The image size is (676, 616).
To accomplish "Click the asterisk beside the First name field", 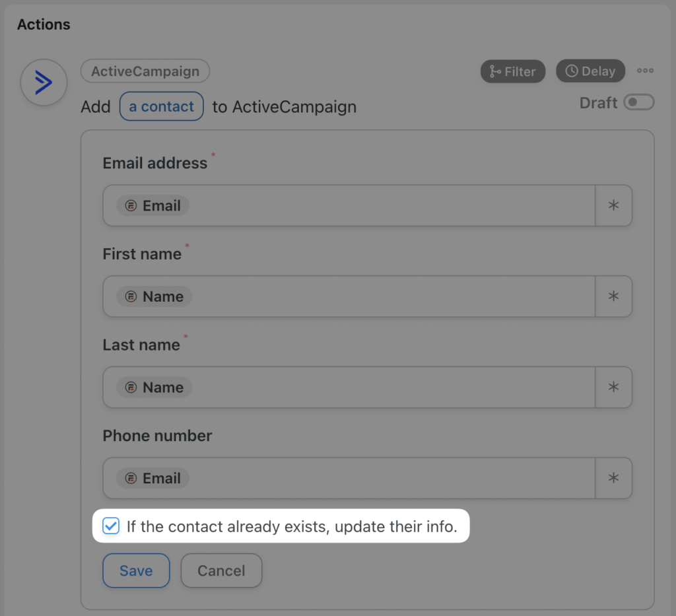I will tap(613, 296).
